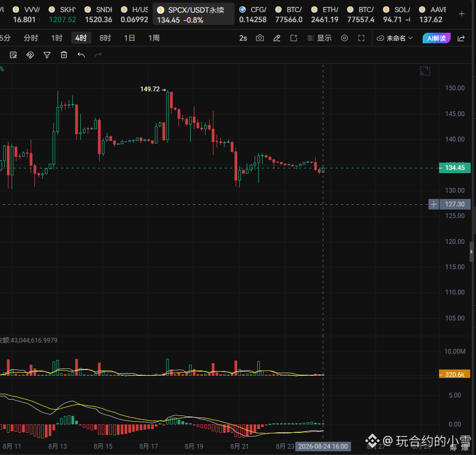Switch to 1周 timeframe
This screenshot has width=476, height=455.
[154, 38]
